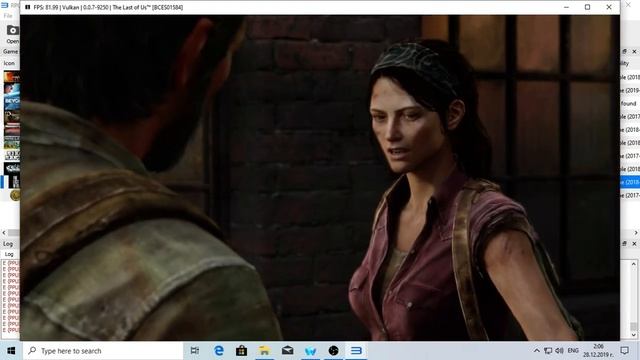Click the log scrollbar down arrow
This screenshot has width=640, height=360.
click(x=633, y=336)
